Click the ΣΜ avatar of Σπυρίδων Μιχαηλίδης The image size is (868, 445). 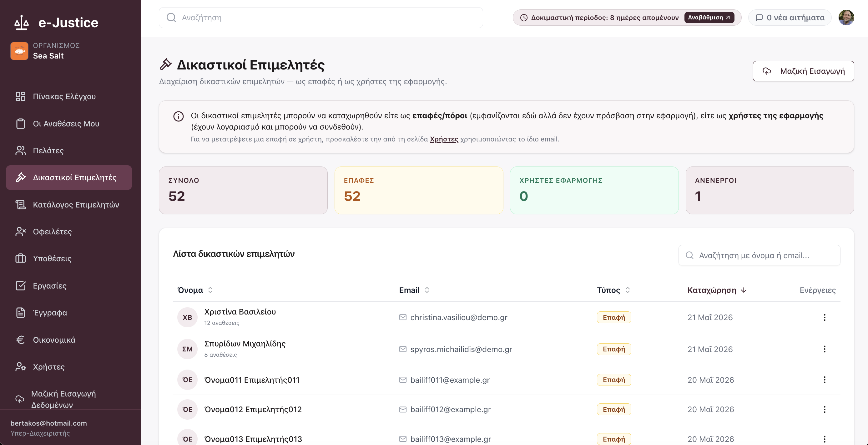187,349
